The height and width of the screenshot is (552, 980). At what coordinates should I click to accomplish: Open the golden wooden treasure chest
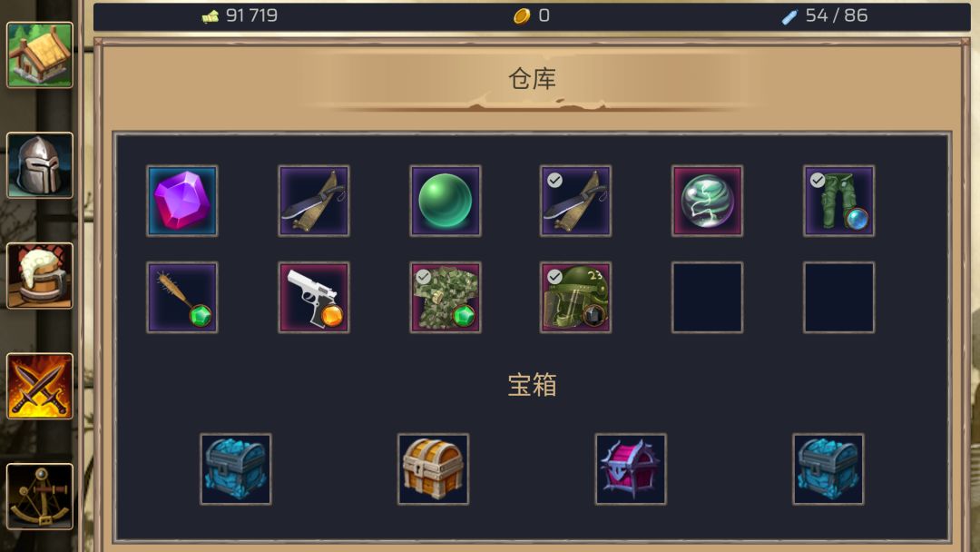click(x=433, y=468)
